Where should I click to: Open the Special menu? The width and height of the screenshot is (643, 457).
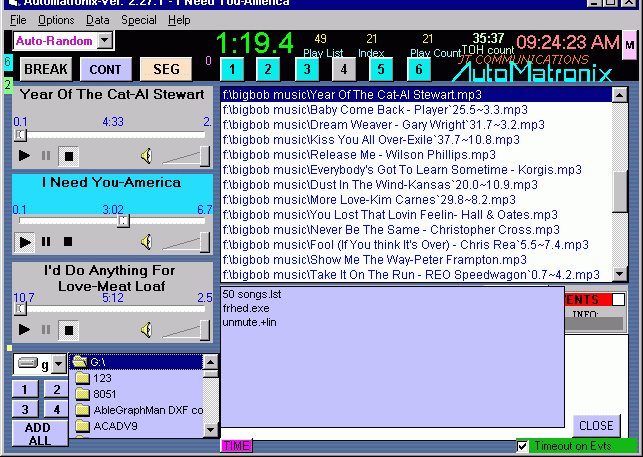(x=138, y=20)
